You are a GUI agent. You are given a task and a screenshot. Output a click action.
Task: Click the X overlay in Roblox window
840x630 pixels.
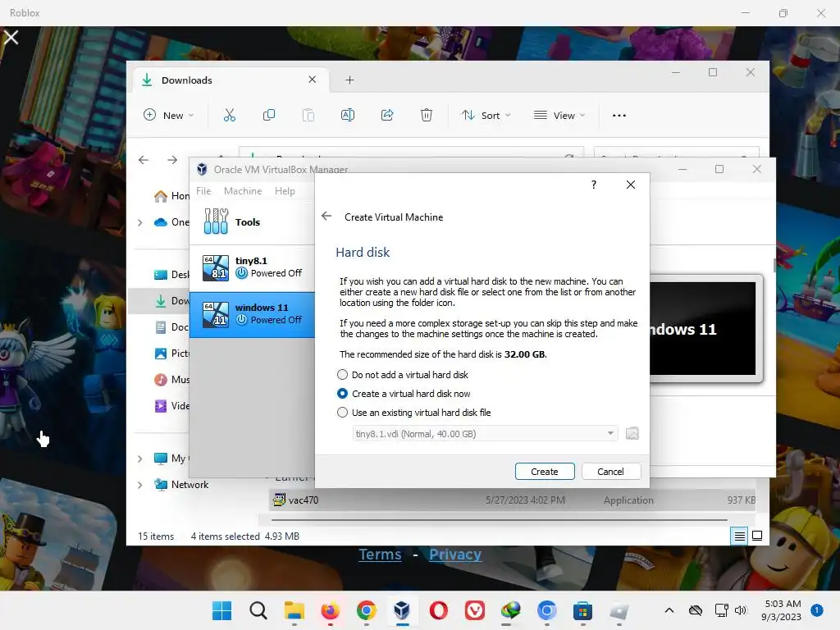tap(11, 38)
